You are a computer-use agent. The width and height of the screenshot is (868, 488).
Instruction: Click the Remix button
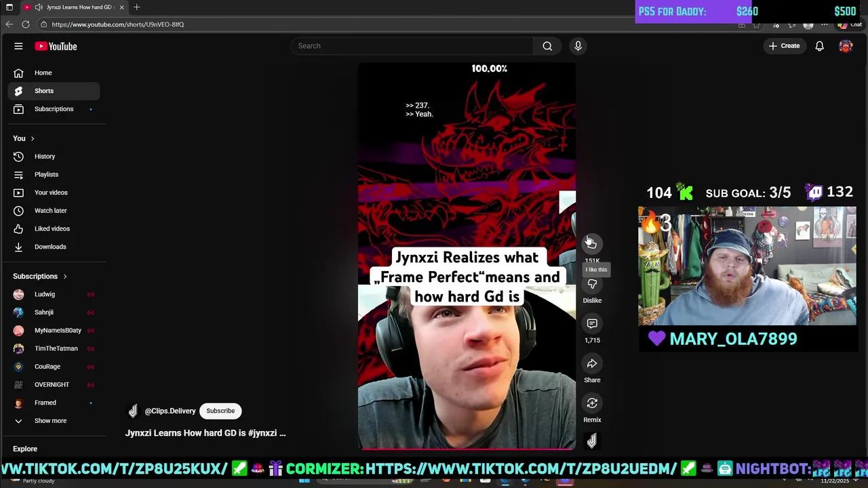(x=592, y=403)
